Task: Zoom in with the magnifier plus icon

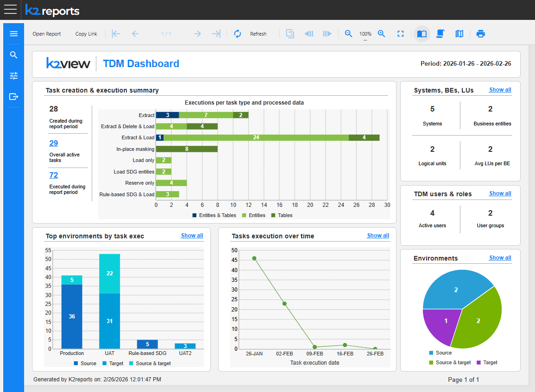Action: 382,34
